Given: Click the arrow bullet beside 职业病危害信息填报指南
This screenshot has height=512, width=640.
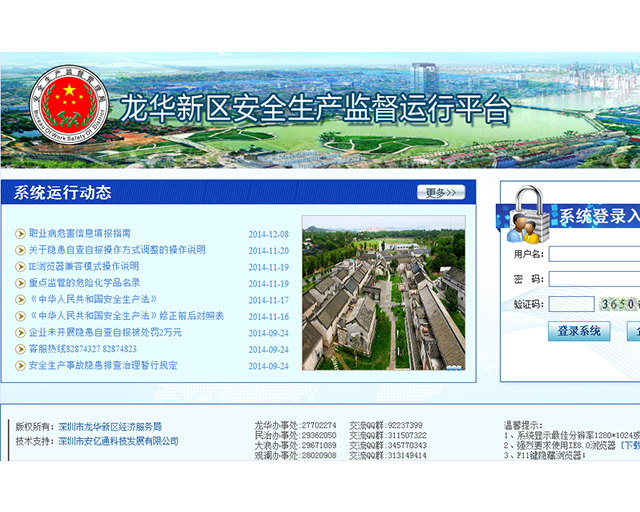Looking at the screenshot, I should [x=20, y=234].
